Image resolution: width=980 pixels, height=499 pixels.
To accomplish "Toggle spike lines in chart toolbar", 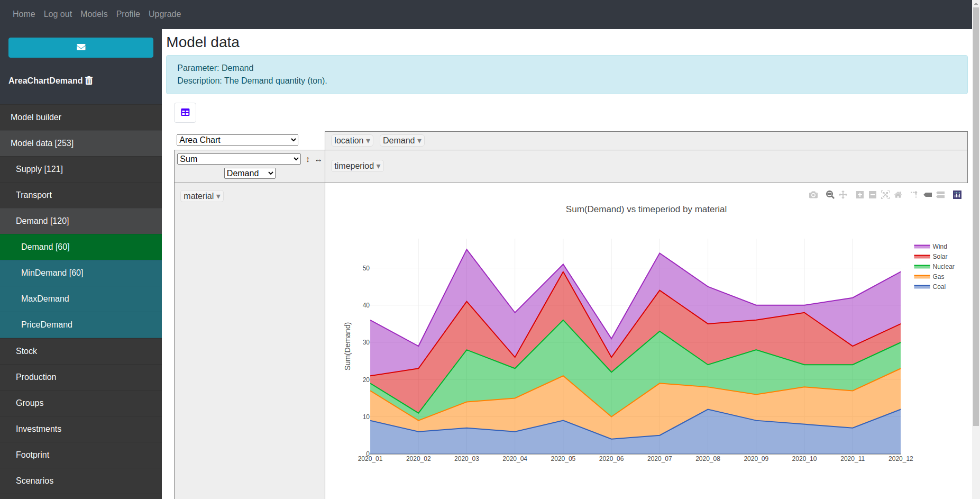I will [x=914, y=195].
